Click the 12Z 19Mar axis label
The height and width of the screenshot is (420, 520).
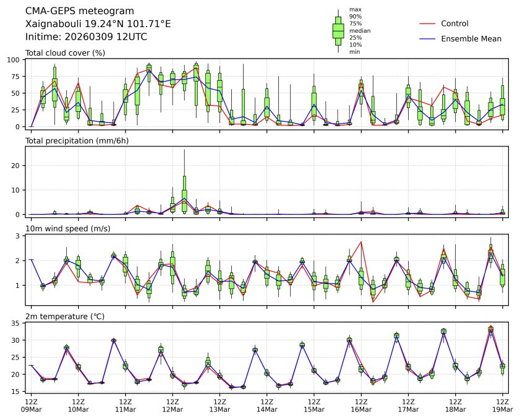[503, 406]
